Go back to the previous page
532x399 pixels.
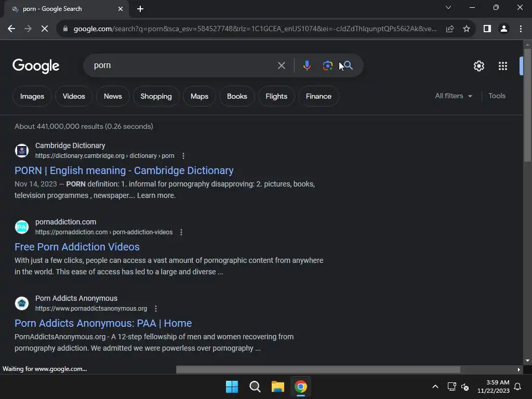point(11,29)
